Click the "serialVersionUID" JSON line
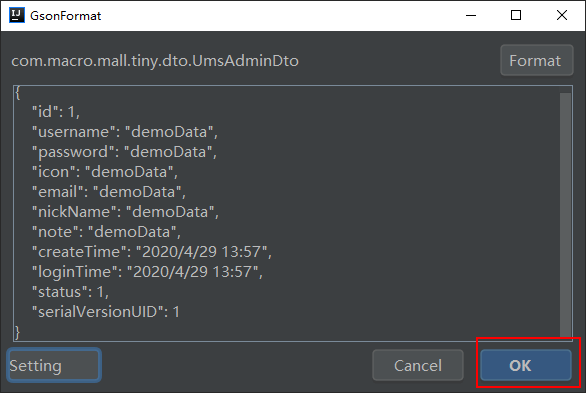Screen dimensions: 586x393 pos(105,312)
